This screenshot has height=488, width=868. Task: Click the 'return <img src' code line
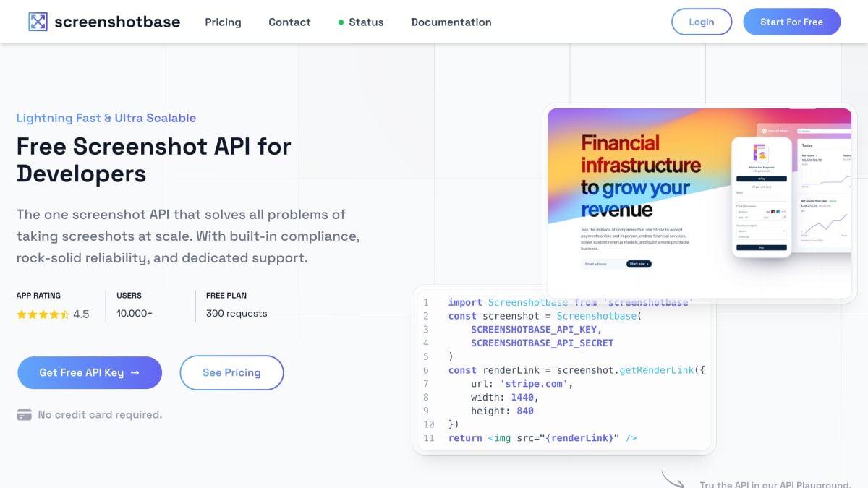[x=542, y=438]
